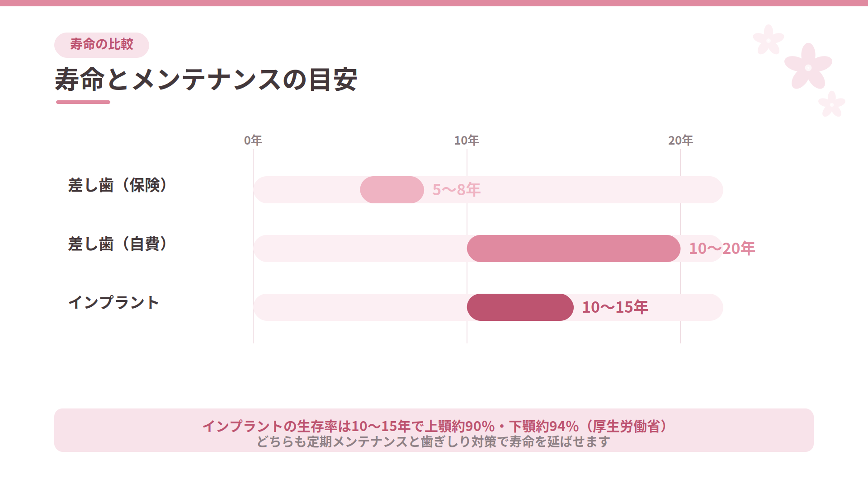Click the large cherry blossom decoration
The width and height of the screenshot is (868, 488).
point(808,67)
